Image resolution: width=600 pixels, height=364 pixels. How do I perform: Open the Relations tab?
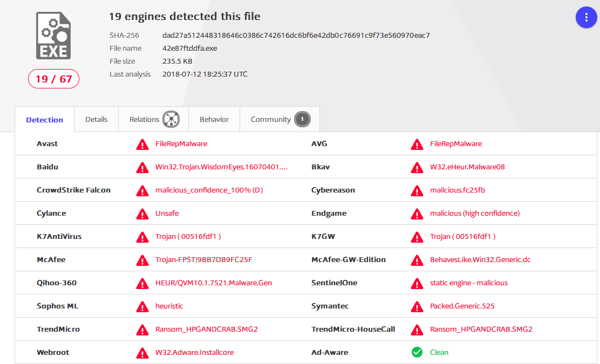point(154,119)
